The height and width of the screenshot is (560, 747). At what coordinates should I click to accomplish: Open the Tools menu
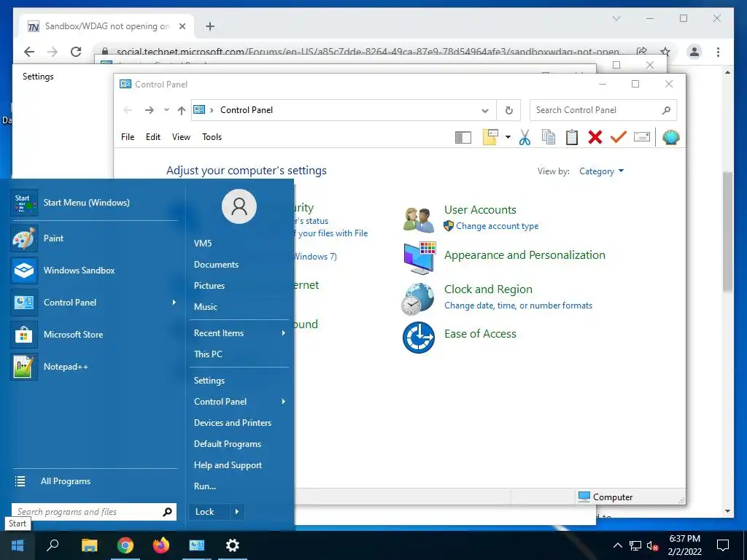click(212, 137)
